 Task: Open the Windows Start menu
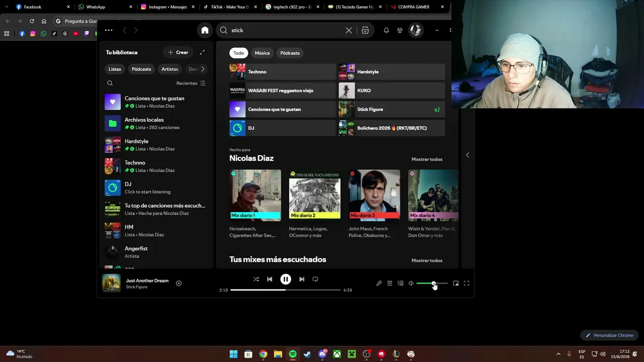click(233, 354)
